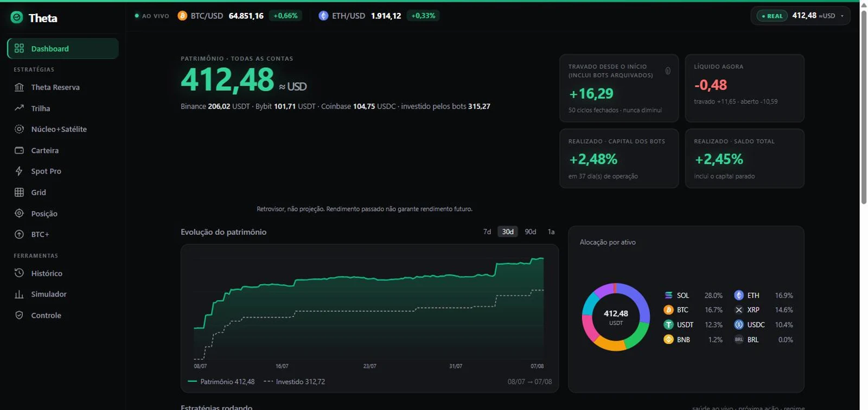Viewport: 868px width, 410px height.
Task: Select the 30d chart range
Action: pyautogui.click(x=508, y=232)
